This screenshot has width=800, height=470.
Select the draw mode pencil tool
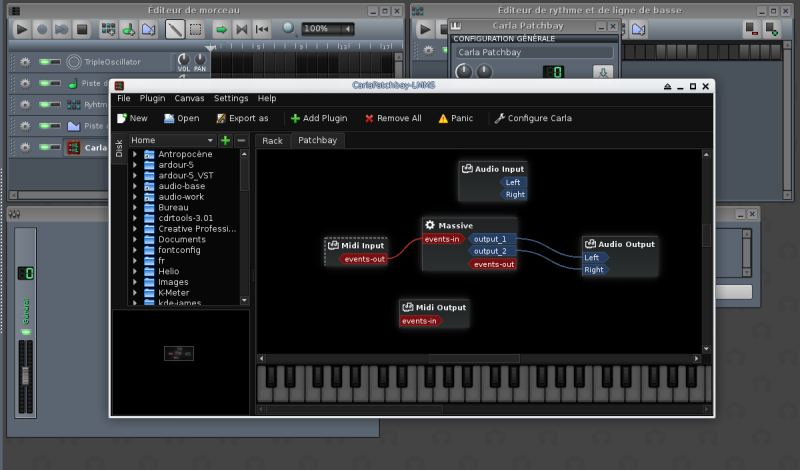point(174,29)
